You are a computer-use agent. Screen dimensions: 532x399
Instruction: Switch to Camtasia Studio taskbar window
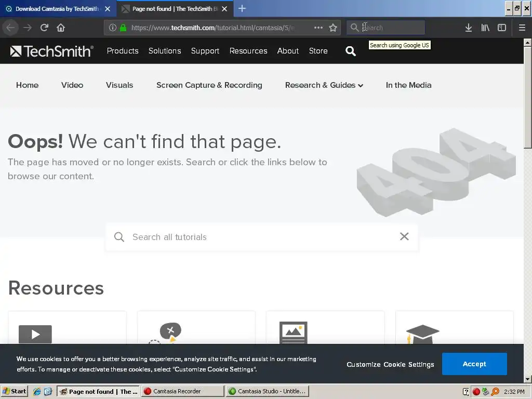point(268,391)
